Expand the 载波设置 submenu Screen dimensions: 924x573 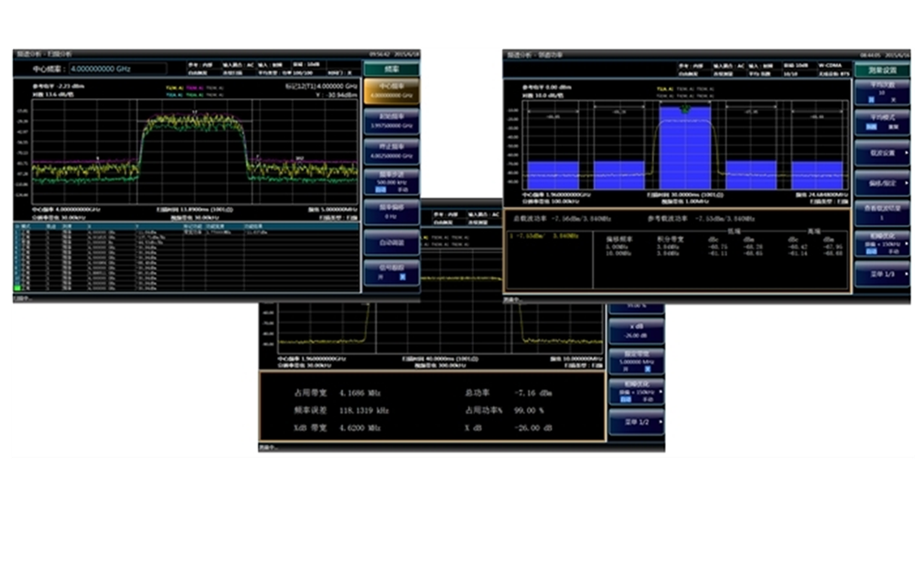[x=881, y=153]
